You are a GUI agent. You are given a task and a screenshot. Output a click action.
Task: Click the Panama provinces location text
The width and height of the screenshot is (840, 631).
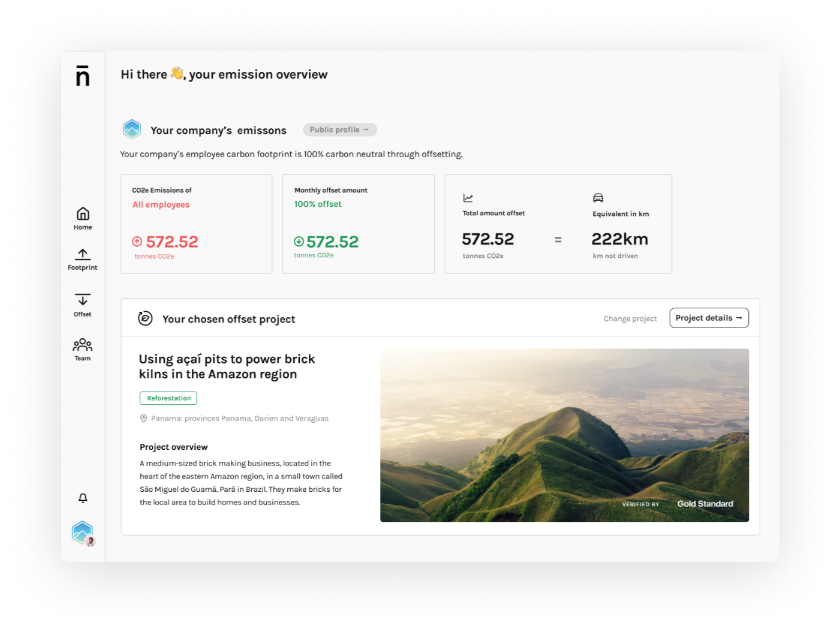click(x=240, y=419)
